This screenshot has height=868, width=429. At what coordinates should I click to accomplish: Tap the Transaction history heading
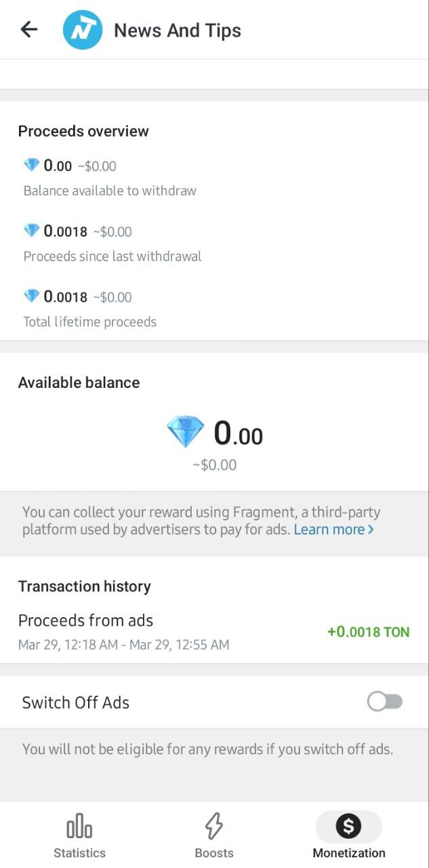85,587
